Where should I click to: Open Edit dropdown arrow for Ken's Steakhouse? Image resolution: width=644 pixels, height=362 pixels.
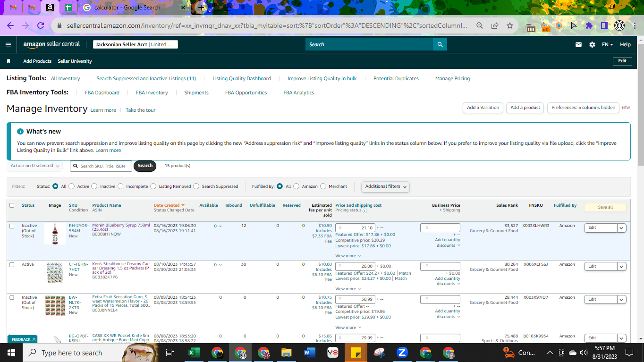622,266
